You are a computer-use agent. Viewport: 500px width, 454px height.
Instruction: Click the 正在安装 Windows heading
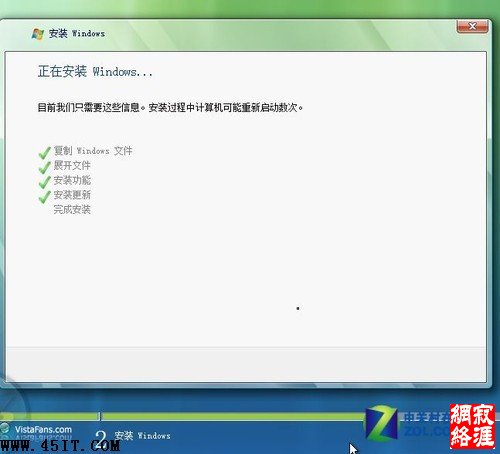pos(95,71)
